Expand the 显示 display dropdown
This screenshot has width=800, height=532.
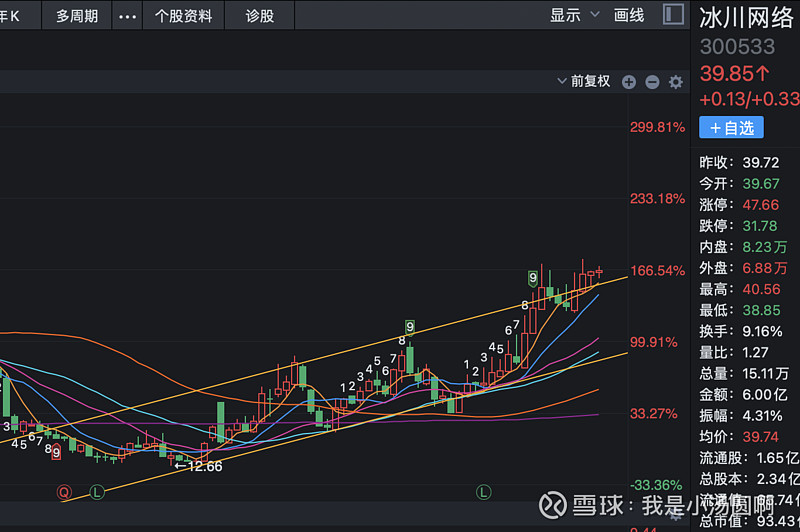[x=574, y=15]
